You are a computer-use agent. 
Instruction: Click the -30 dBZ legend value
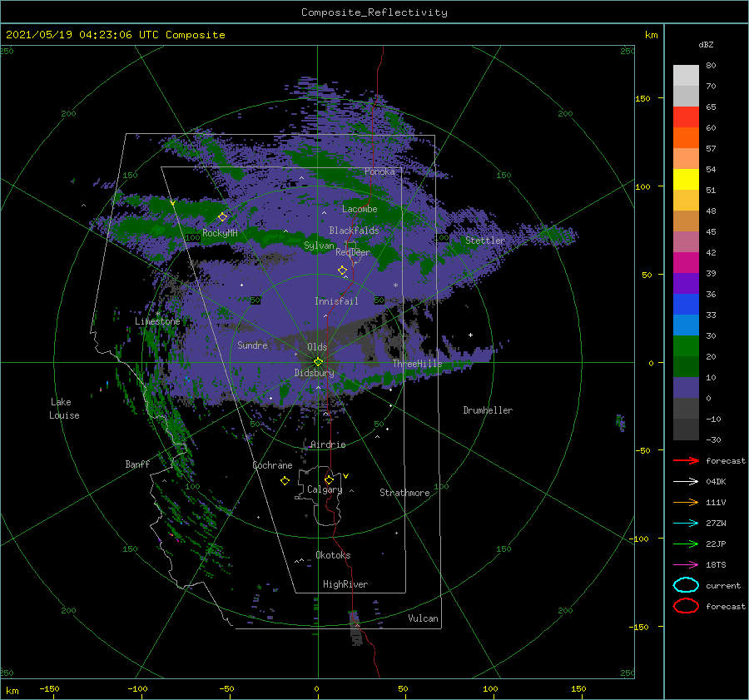click(x=713, y=440)
